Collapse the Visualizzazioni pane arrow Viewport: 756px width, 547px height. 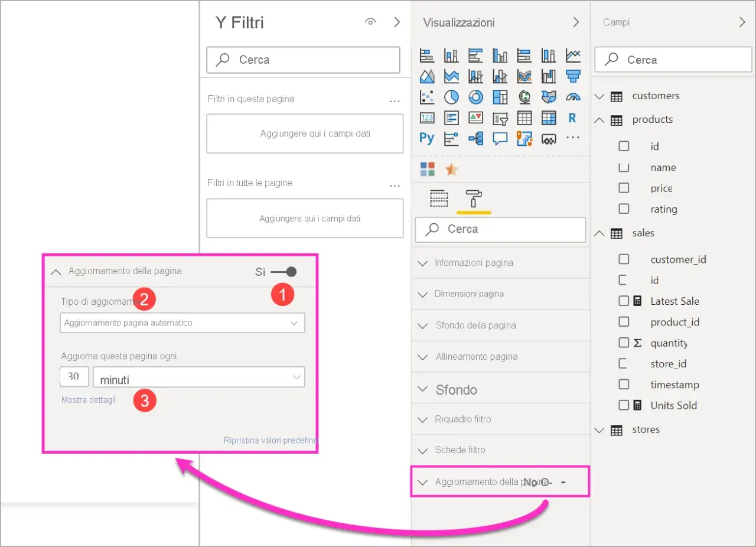click(576, 22)
